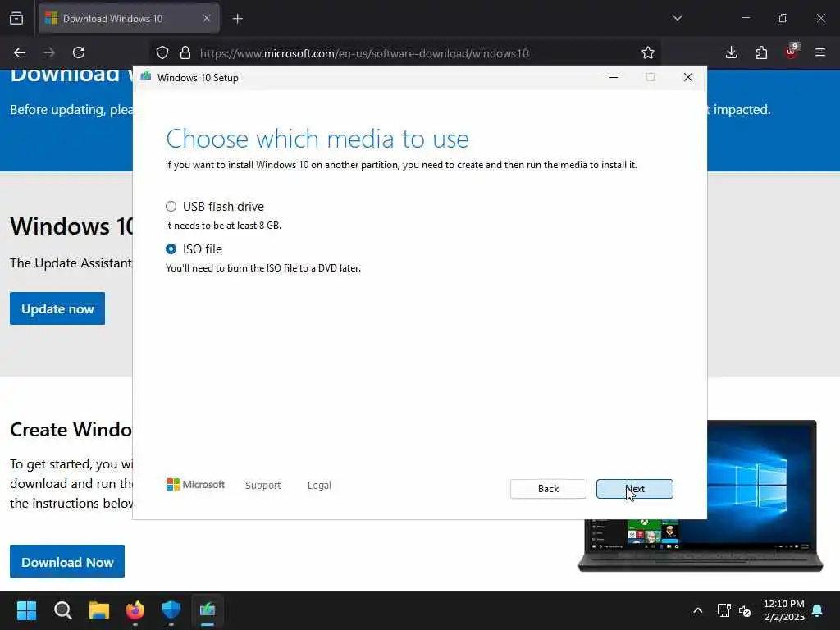This screenshot has height=630, width=840.
Task: Open File Explorer from the taskbar
Action: (99, 610)
